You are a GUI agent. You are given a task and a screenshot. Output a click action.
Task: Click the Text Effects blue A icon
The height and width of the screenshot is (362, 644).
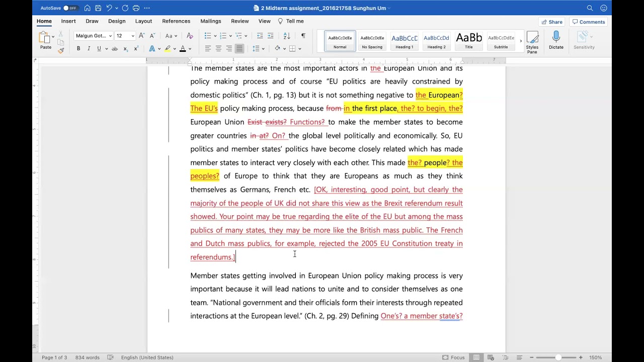click(x=152, y=49)
